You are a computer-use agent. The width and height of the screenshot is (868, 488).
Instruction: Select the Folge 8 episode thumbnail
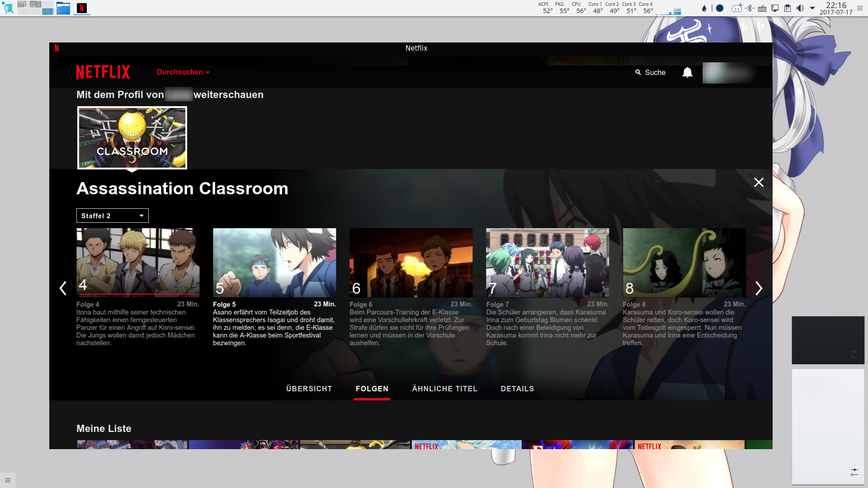point(684,263)
